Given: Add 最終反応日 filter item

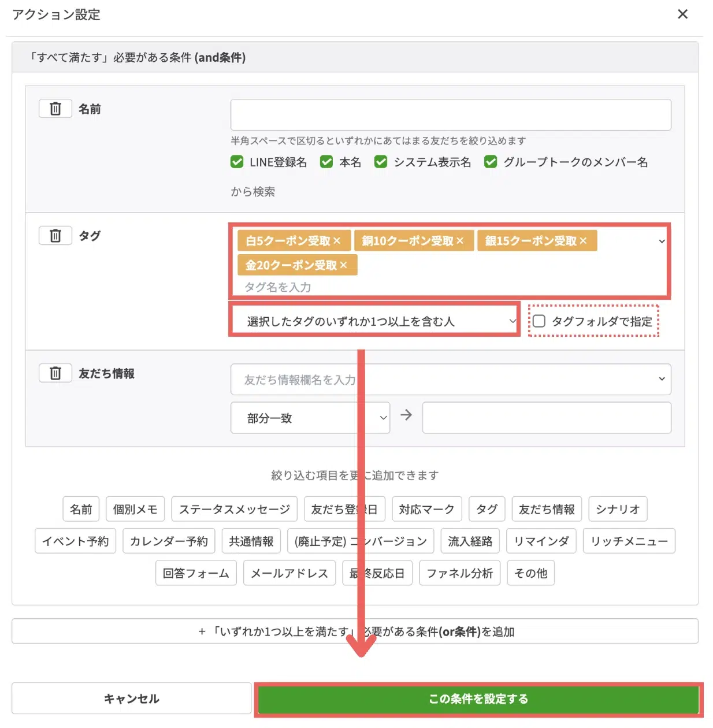Looking at the screenshot, I should pos(377,573).
